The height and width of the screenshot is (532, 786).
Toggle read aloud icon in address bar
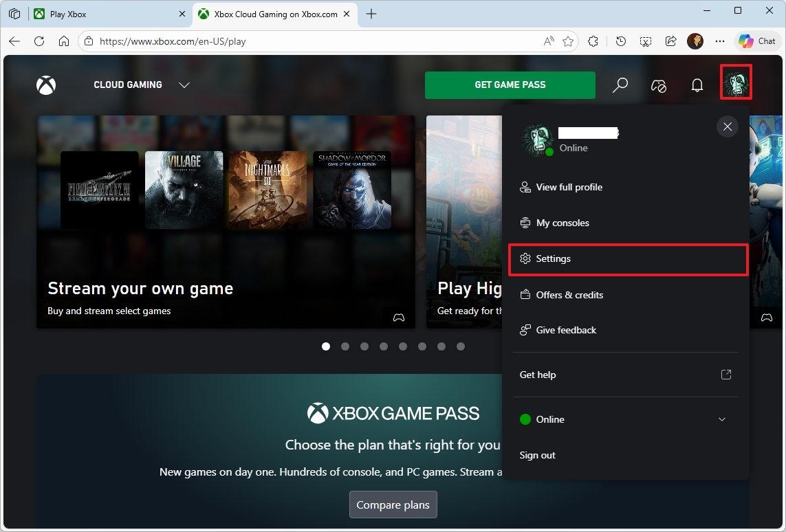click(549, 41)
